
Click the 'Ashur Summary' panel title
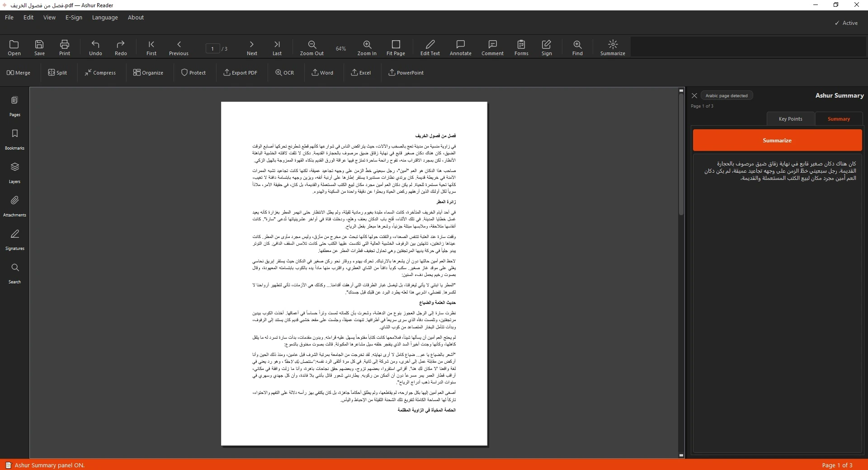click(839, 96)
